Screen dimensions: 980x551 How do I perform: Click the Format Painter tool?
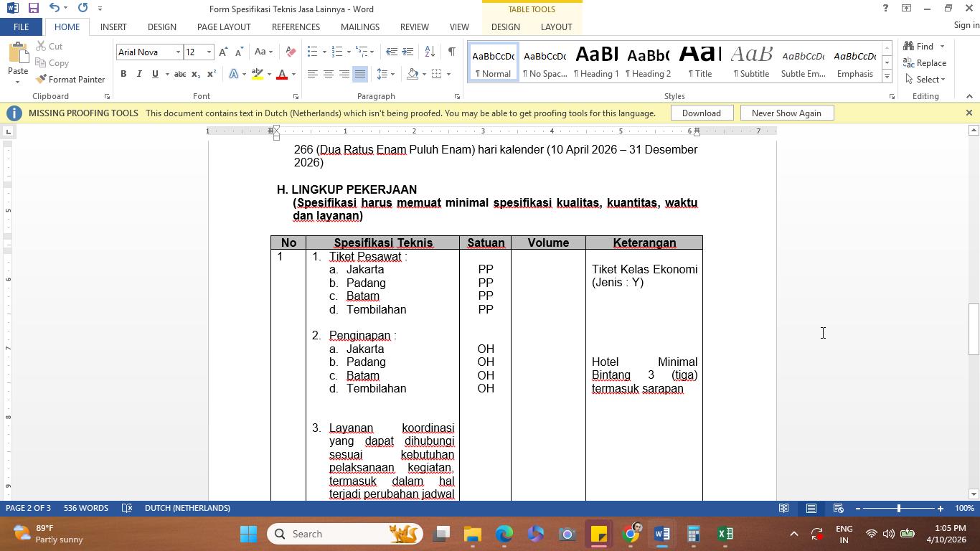tap(70, 79)
